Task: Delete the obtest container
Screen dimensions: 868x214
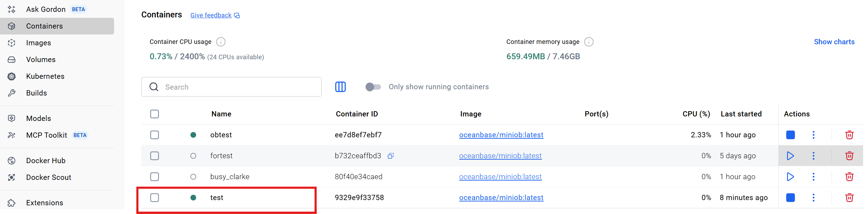Action: [849, 135]
